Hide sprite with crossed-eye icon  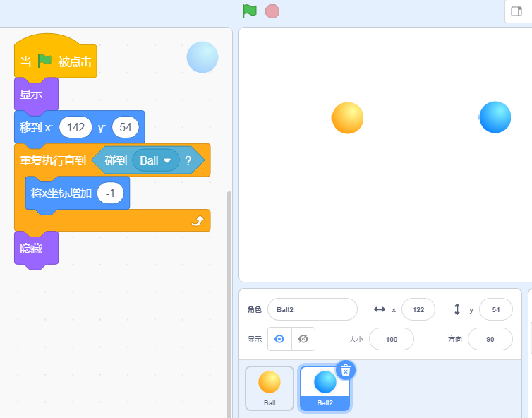click(303, 339)
